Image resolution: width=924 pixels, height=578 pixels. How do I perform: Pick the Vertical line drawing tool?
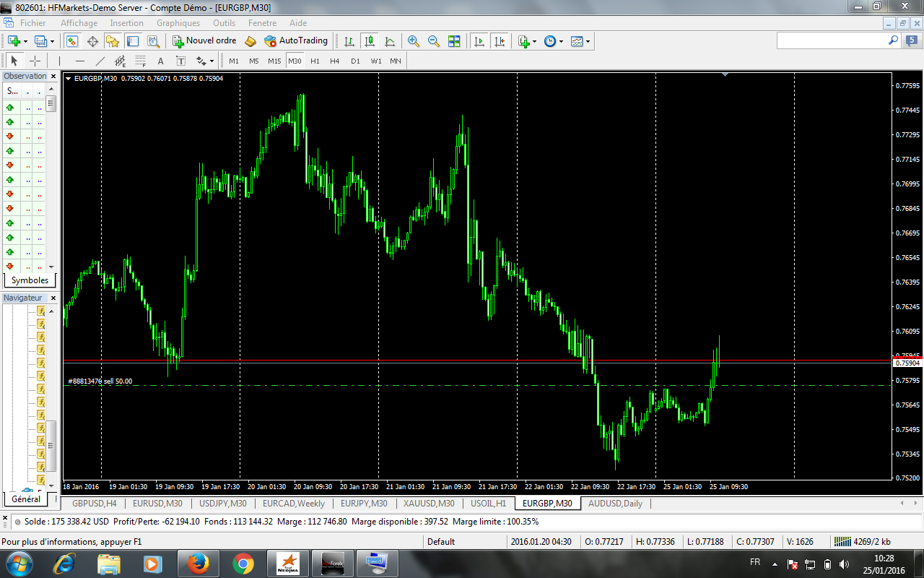[60, 61]
